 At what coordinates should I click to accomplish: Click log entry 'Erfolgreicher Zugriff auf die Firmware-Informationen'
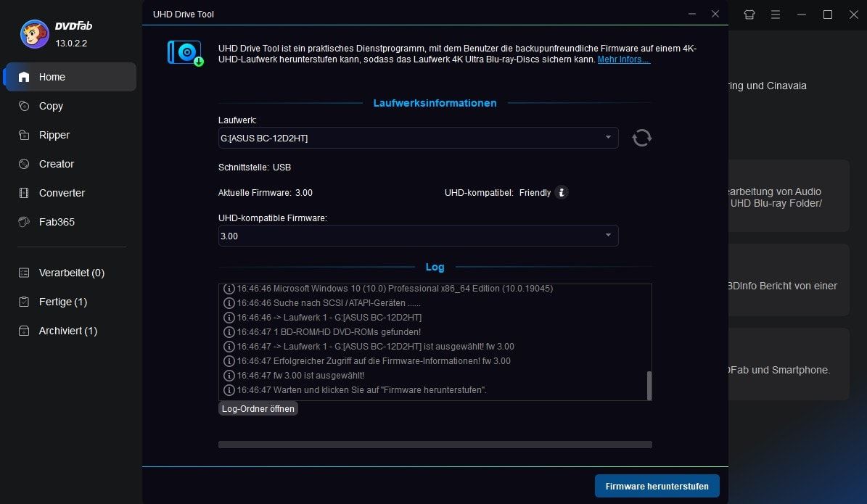click(366, 361)
